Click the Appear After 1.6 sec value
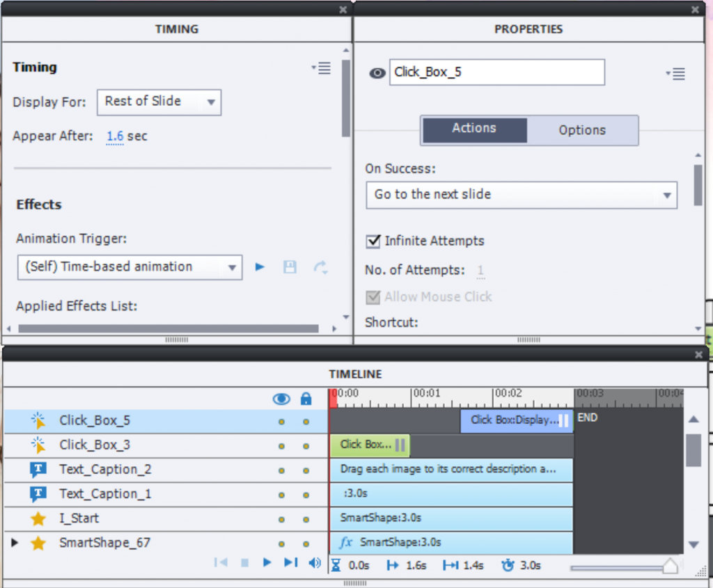 [x=115, y=136]
